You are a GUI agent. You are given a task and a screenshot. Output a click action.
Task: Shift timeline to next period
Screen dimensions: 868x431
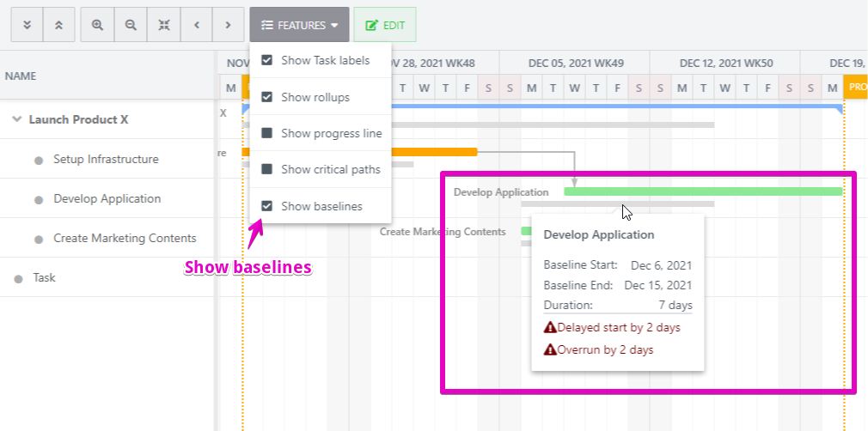(x=228, y=26)
